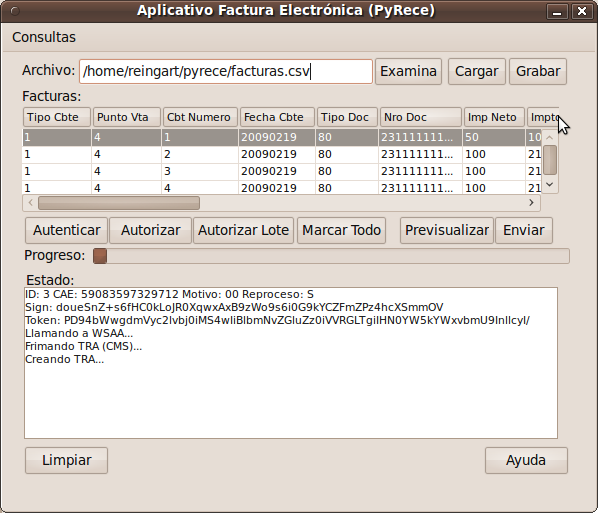Open Previsualizar preview button
This screenshot has height=513, width=598.
pos(447,230)
